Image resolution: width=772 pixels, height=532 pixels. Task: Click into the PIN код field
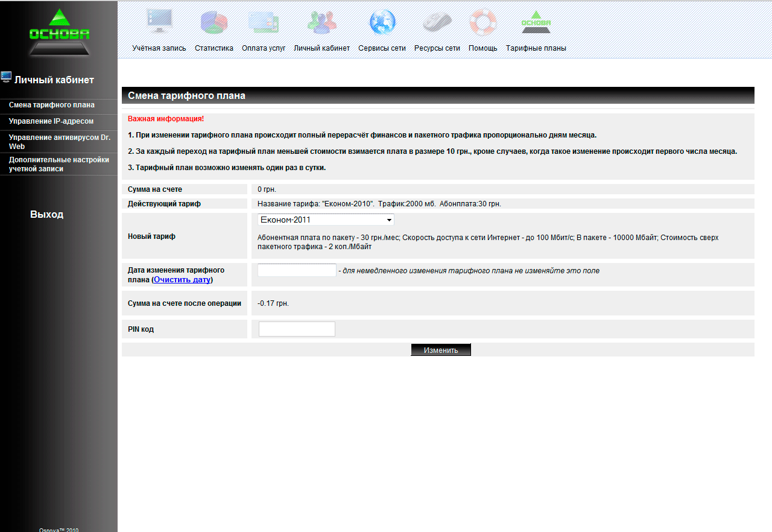click(297, 329)
